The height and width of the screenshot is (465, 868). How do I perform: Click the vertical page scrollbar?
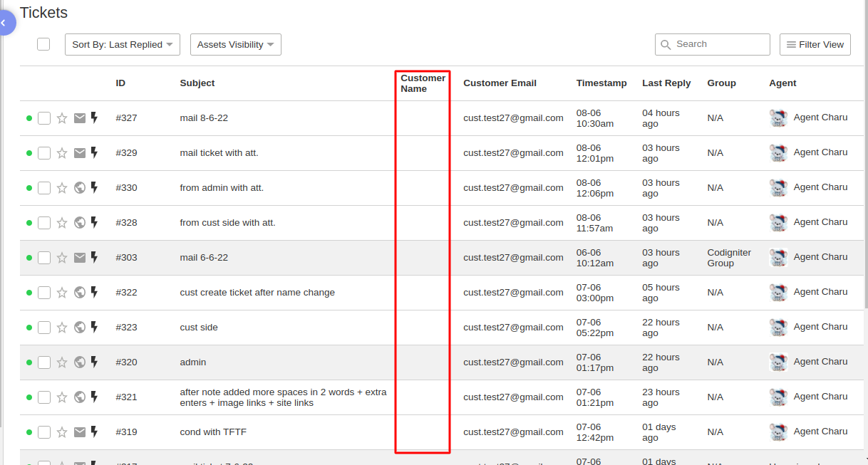[865, 154]
